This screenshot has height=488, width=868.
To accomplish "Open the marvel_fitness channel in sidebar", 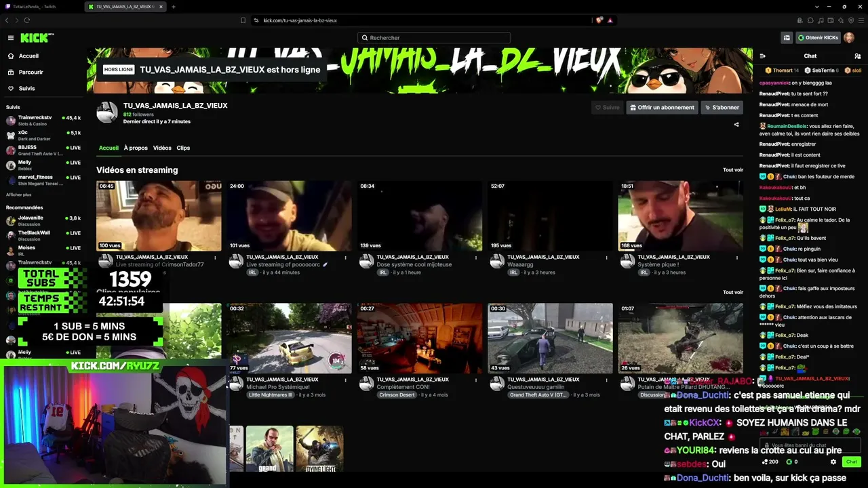I will [43, 180].
